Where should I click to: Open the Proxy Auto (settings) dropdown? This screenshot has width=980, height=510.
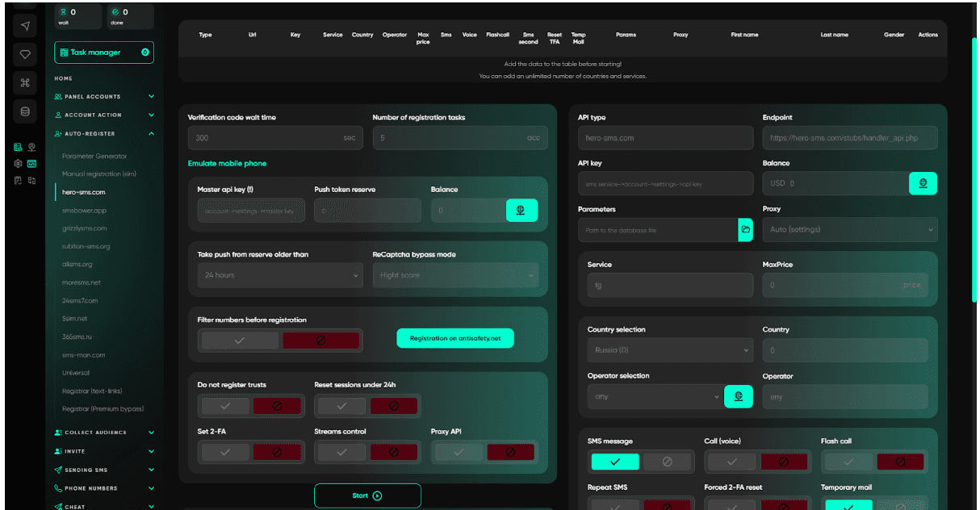[x=849, y=229]
